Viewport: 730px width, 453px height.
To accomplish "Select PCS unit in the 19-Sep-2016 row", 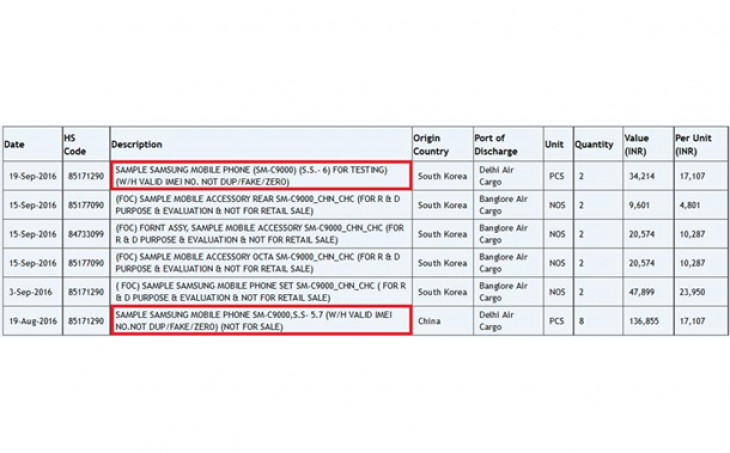I will point(558,176).
